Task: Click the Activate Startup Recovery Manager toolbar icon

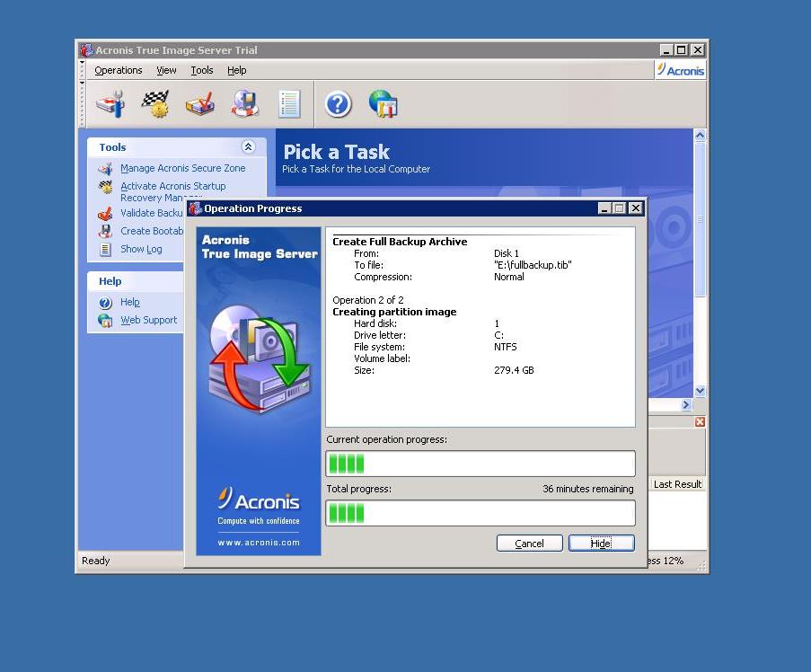Action: [155, 104]
